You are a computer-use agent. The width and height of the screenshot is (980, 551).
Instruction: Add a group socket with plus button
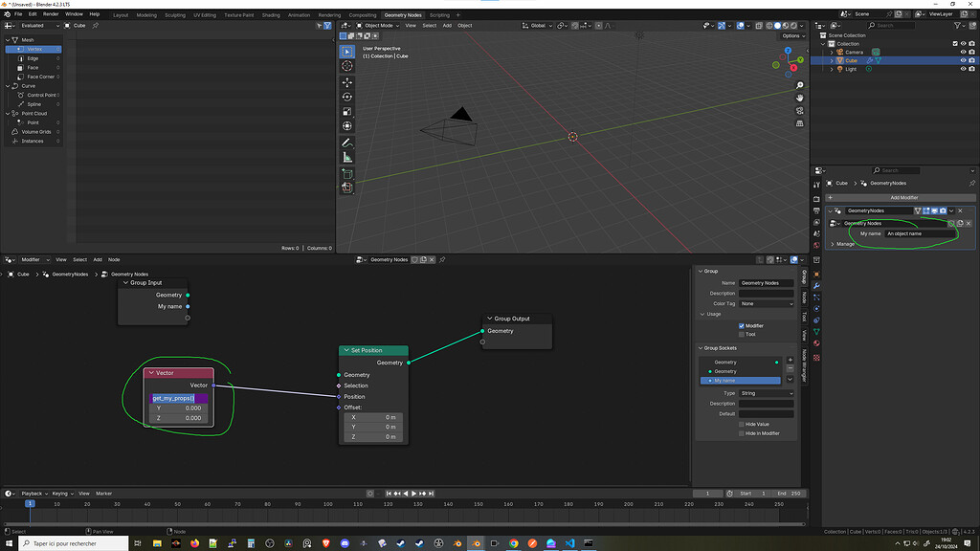(x=790, y=360)
